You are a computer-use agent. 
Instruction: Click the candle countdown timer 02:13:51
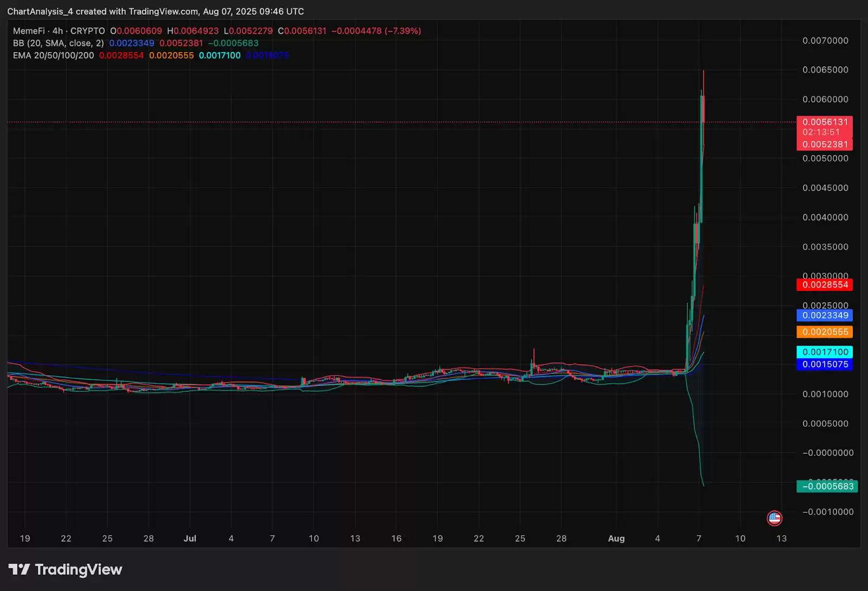tap(821, 132)
